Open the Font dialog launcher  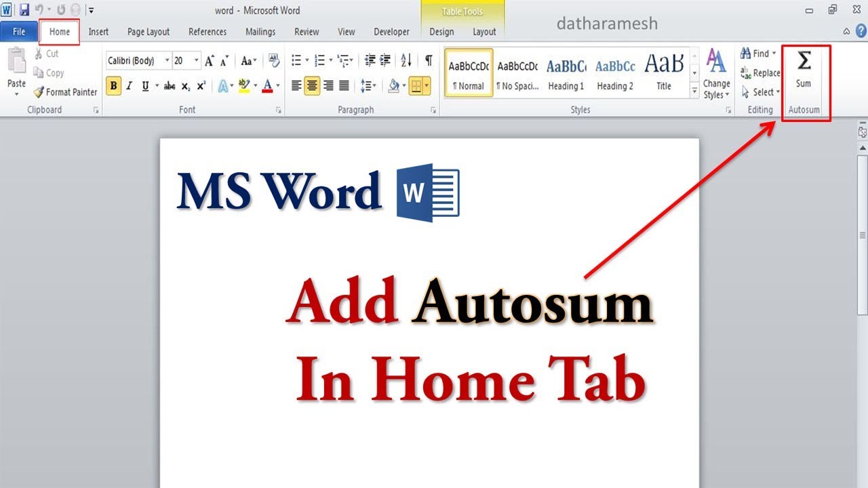click(x=278, y=110)
